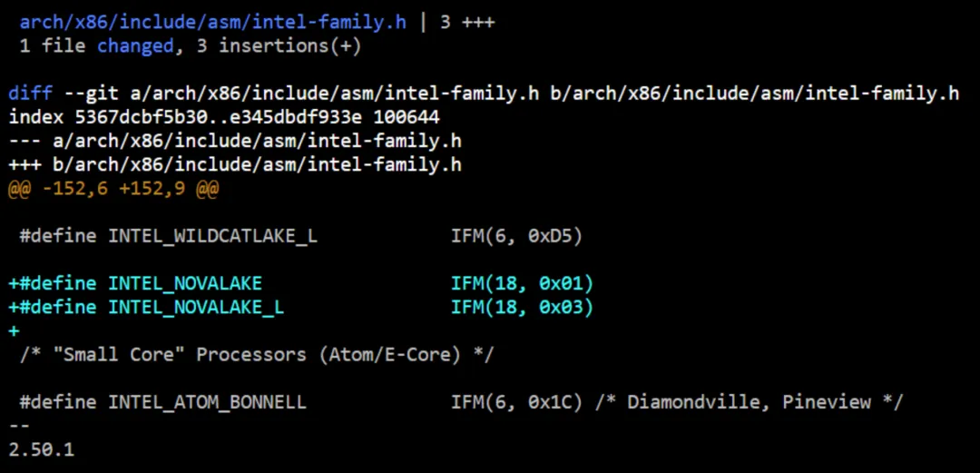
Task: Click the IFM(6, 0xD5) value
Action: (x=516, y=236)
